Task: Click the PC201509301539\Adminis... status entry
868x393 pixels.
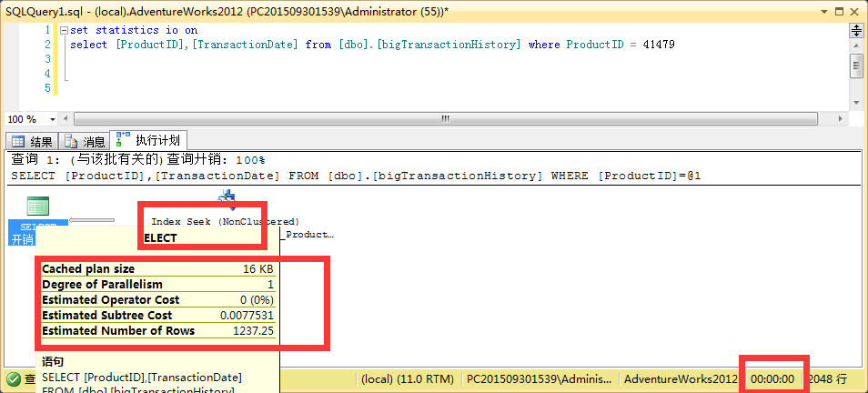Action: 540,379
